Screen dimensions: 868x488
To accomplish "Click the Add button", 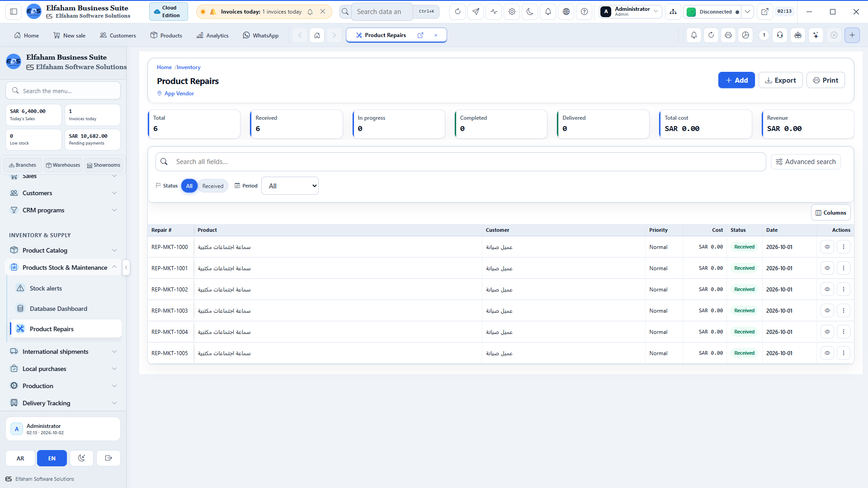I will tap(736, 80).
